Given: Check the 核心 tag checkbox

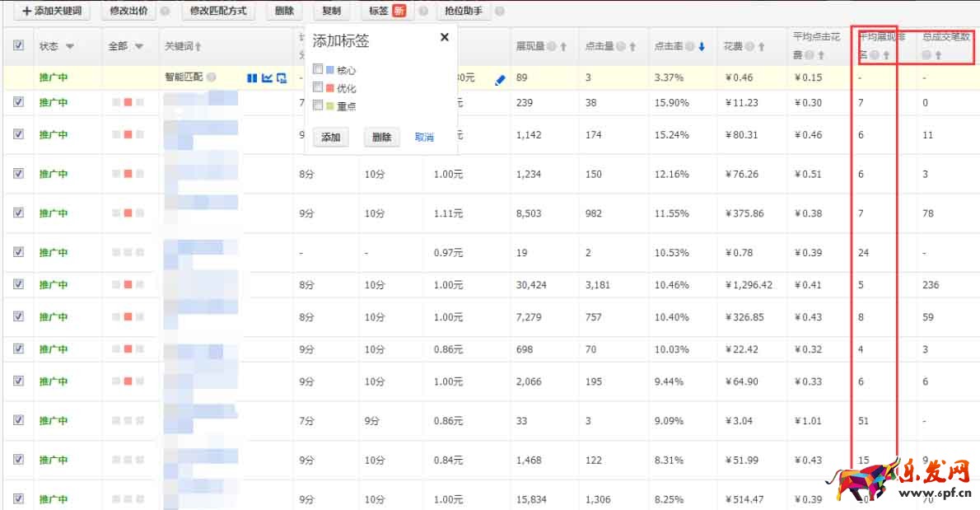Looking at the screenshot, I should point(318,70).
